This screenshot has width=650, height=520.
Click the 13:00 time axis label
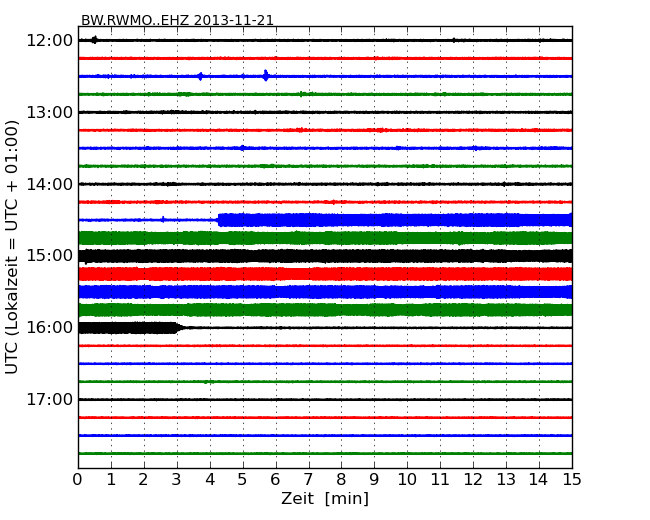49,112
